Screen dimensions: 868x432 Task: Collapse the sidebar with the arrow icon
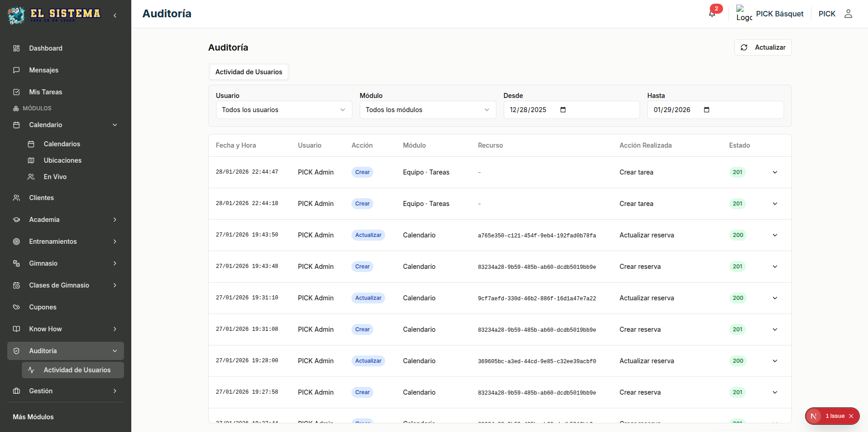pos(115,15)
